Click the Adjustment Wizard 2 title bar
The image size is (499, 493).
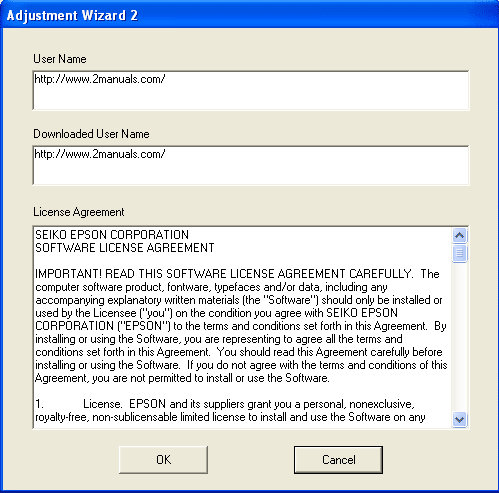[249, 15]
